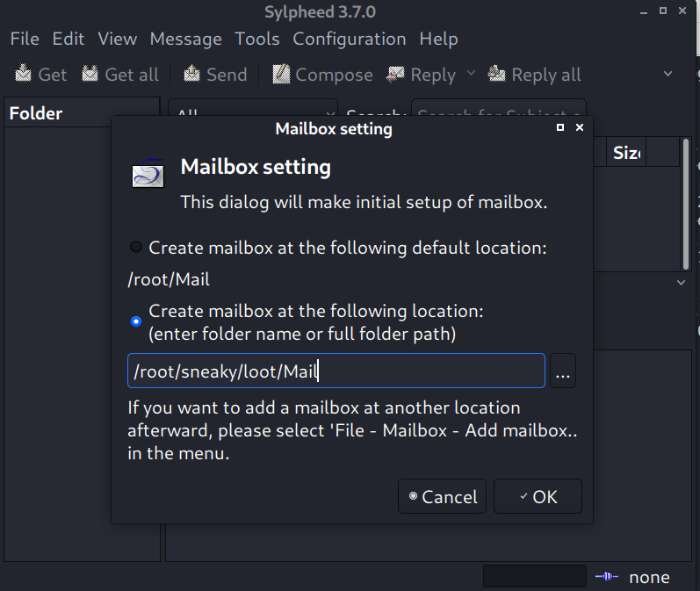
Task: Open Compose new message icon
Action: tap(281, 75)
